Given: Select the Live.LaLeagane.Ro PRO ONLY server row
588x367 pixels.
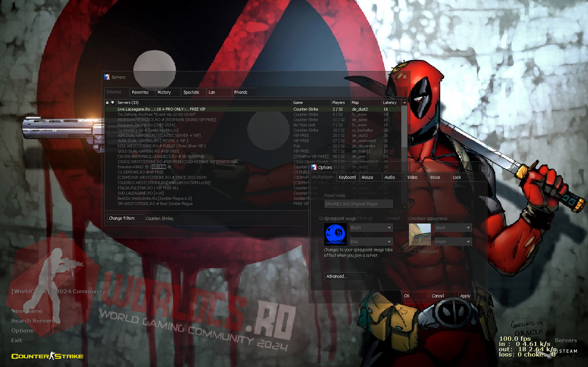Looking at the screenshot, I should [x=253, y=109].
